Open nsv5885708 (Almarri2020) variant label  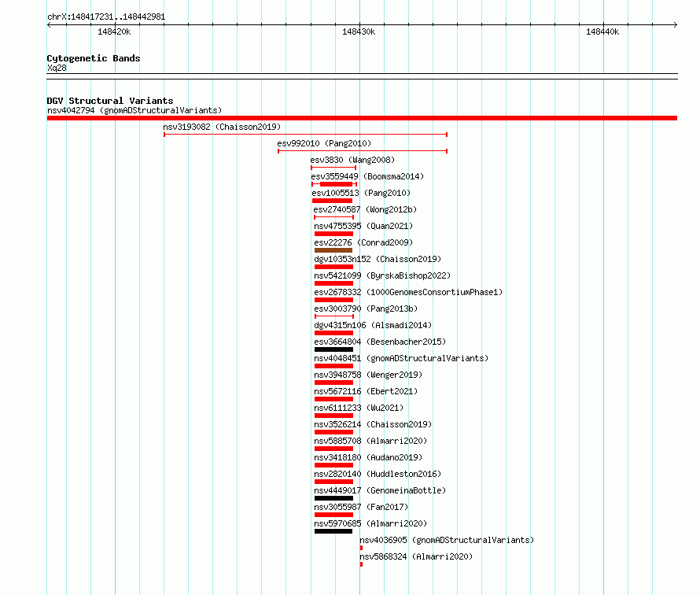[370, 441]
